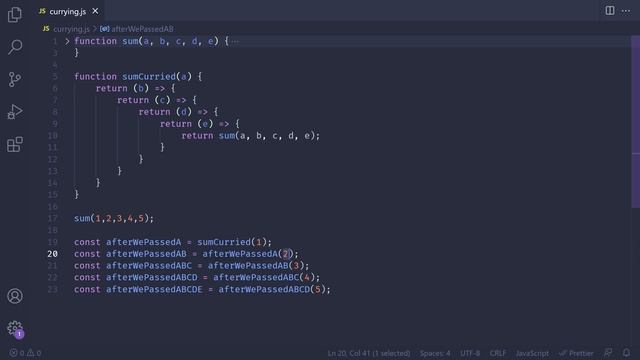Click line number 17 in gutter
Image resolution: width=640 pixels, height=360 pixels.
point(52,218)
